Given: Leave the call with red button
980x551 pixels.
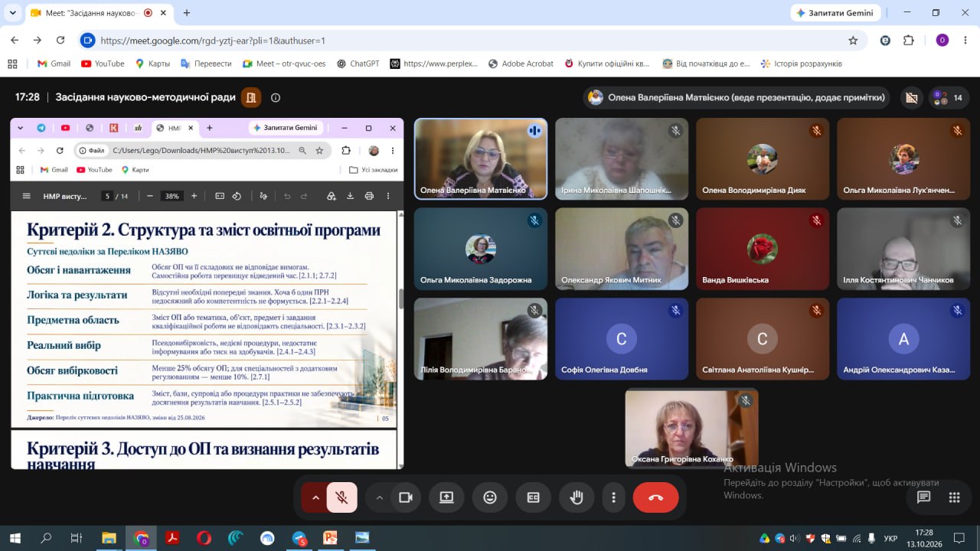Looking at the screenshot, I should point(656,497).
